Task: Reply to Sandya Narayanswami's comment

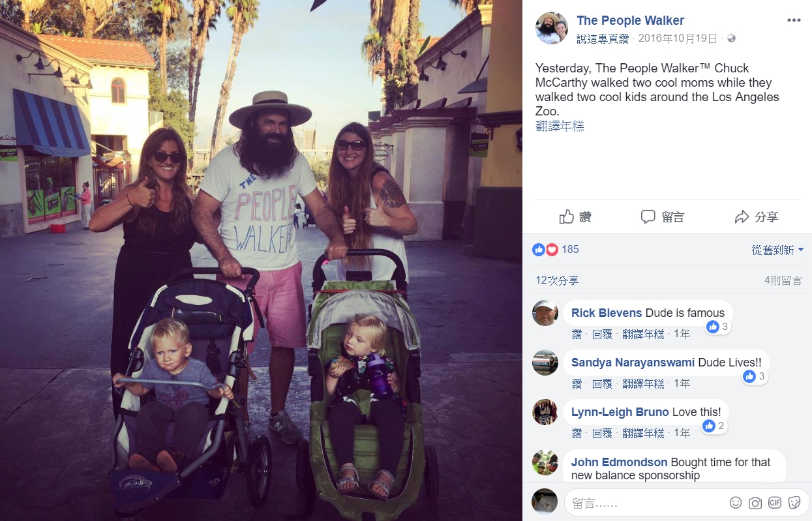Action: pyautogui.click(x=602, y=383)
